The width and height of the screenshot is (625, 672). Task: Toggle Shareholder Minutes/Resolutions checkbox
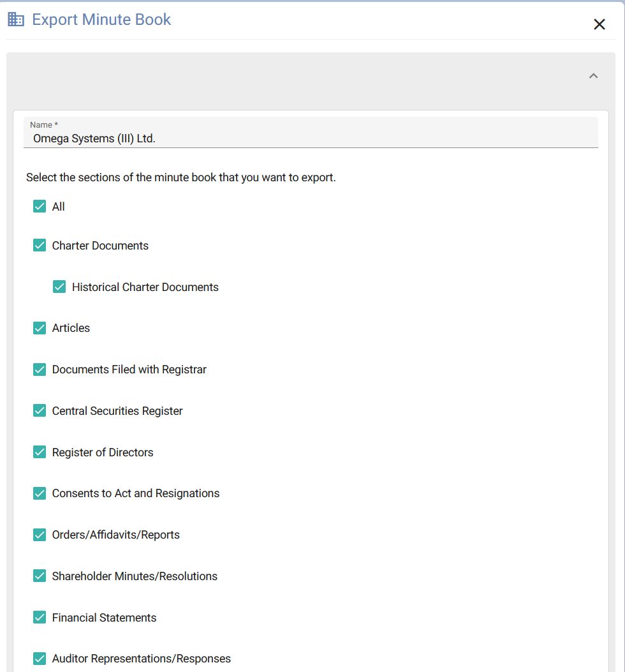click(x=40, y=576)
